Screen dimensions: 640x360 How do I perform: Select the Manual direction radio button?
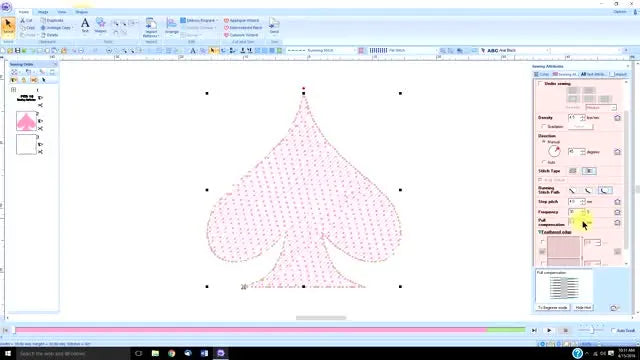pyautogui.click(x=544, y=142)
